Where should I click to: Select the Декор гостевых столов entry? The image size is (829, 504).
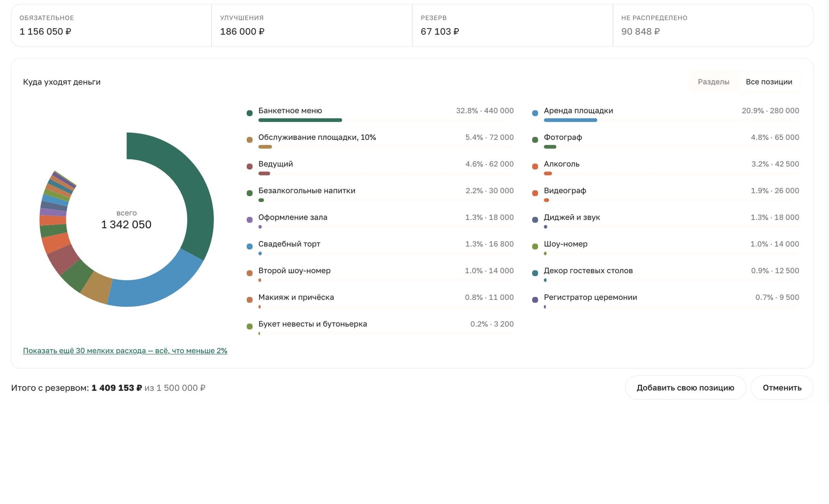[665, 275]
